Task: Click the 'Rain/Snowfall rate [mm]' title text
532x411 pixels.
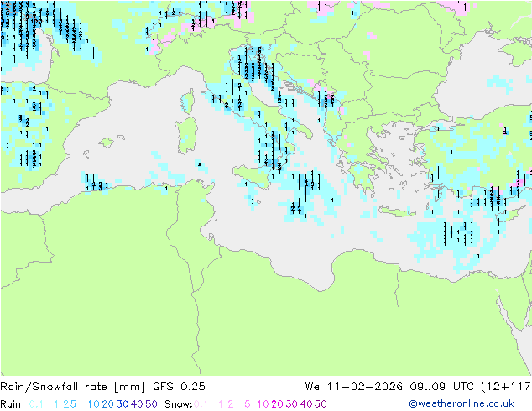Action: 73,387
